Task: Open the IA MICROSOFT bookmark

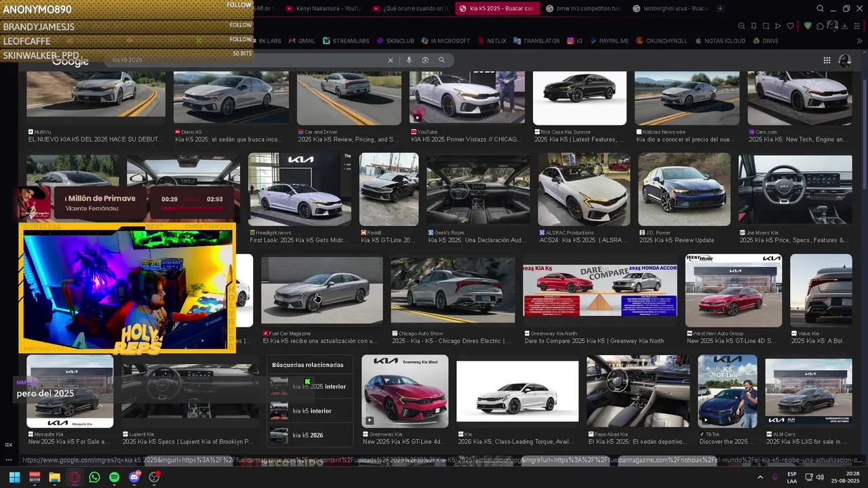Action: pos(446,41)
